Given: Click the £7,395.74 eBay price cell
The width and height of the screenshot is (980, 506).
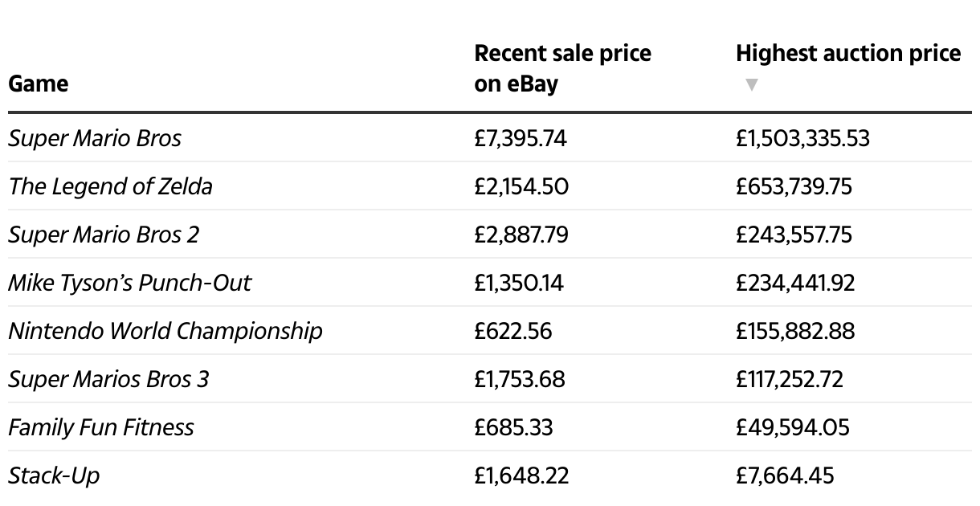Looking at the screenshot, I should [x=521, y=138].
